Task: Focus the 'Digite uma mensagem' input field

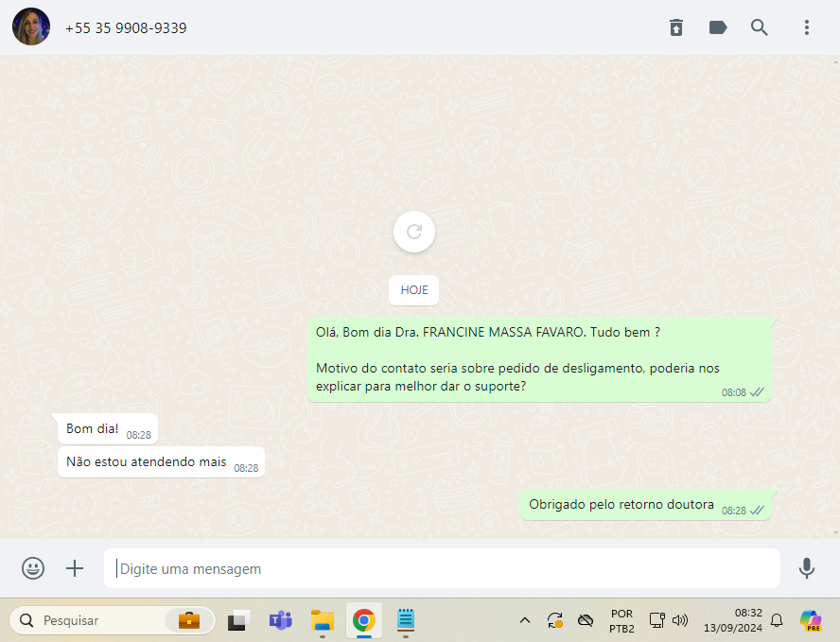Action: pos(442,569)
